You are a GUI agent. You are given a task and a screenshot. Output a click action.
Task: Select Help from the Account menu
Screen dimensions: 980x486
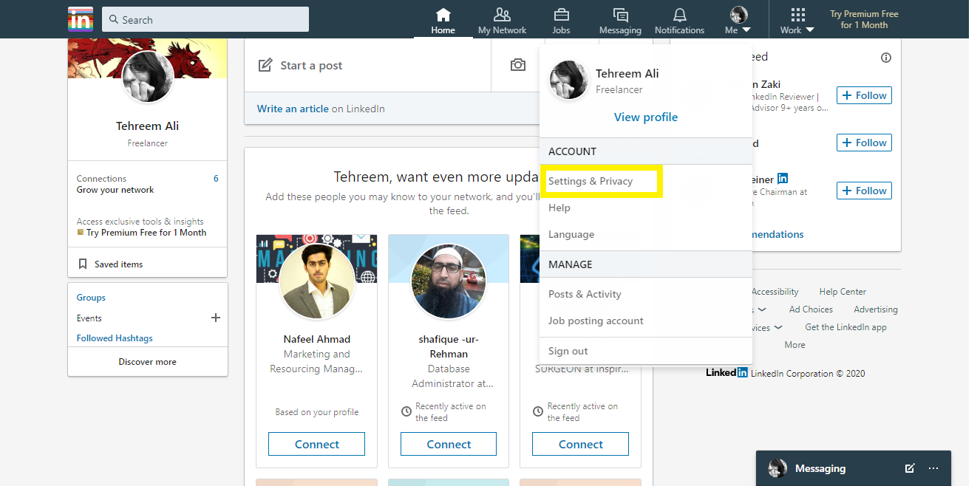559,208
